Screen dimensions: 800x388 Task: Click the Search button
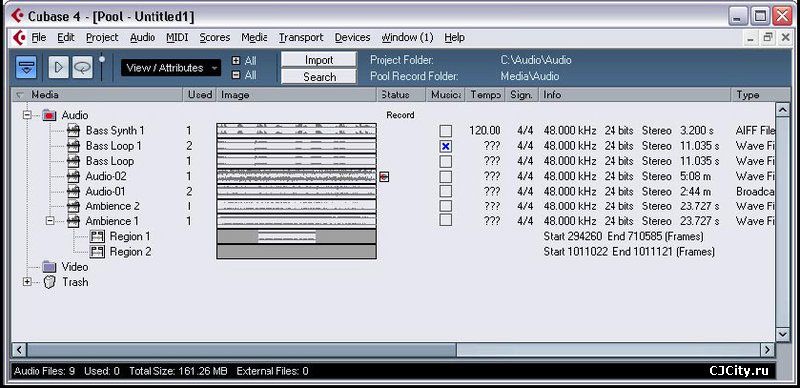pyautogui.click(x=319, y=77)
